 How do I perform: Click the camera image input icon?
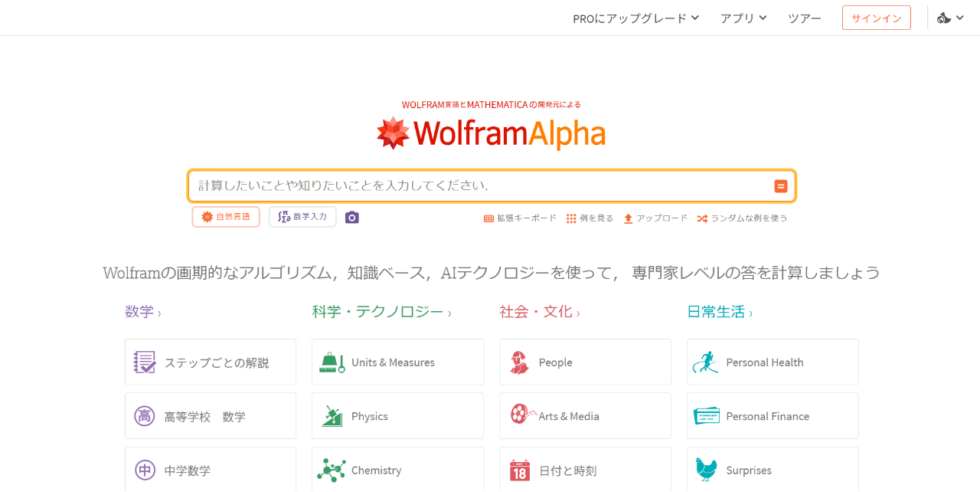point(351,218)
